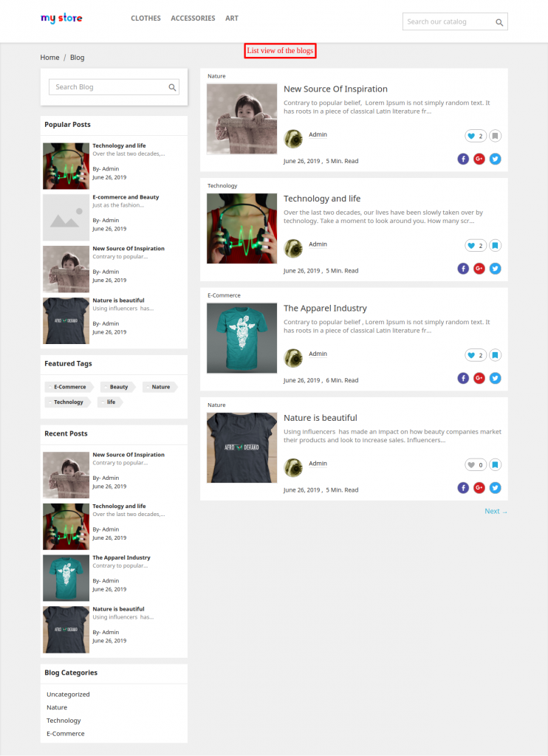This screenshot has height=756, width=548.
Task: Share New Source Of Inspiration on Facebook
Action: tap(463, 159)
